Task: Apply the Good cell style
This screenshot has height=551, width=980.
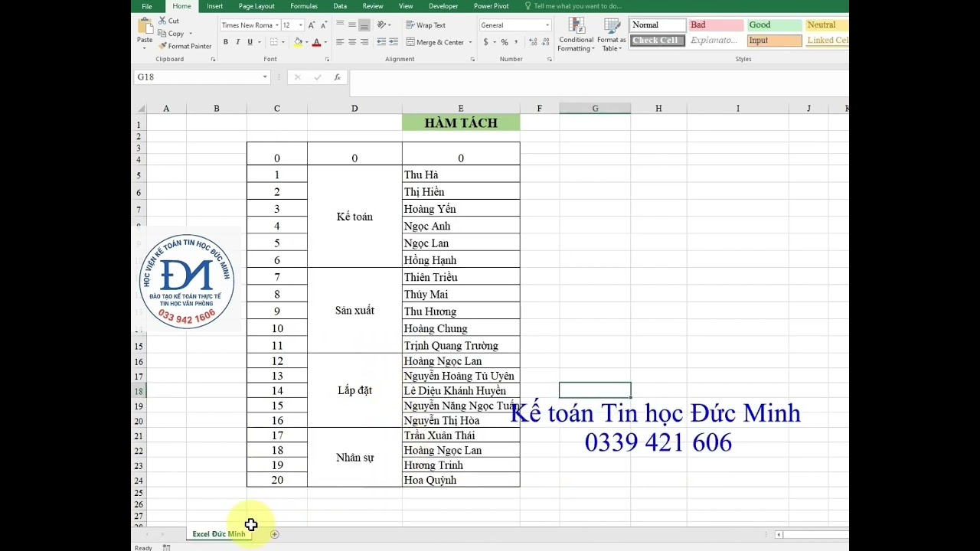Action: click(x=774, y=25)
